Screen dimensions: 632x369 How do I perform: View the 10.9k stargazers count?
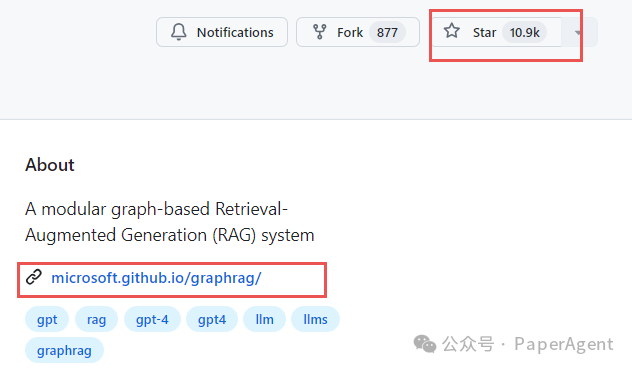click(524, 32)
